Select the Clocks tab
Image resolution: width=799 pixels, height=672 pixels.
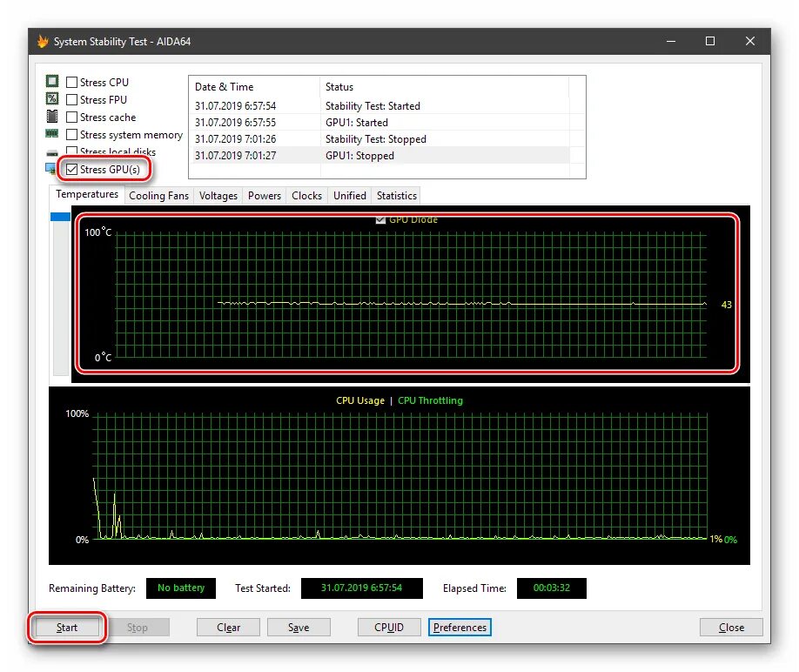pyautogui.click(x=306, y=196)
